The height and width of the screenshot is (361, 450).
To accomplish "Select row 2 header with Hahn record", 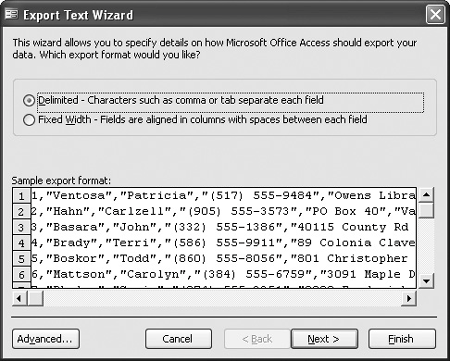I will pos(21,211).
